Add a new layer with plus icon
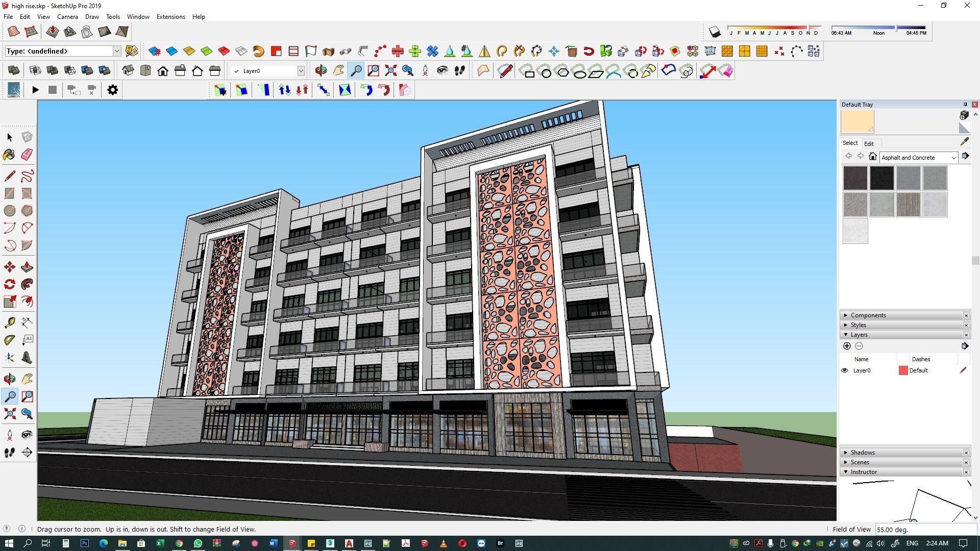Screen dimensions: 980x551 tap(847, 346)
